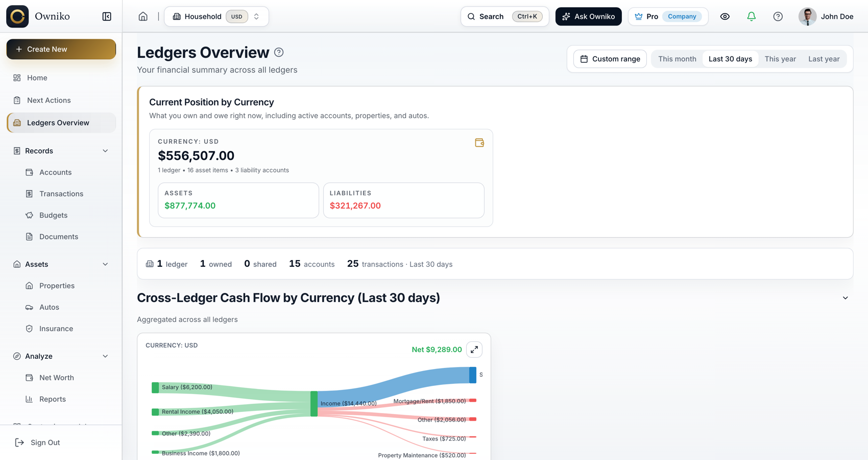The image size is (868, 460).
Task: Click the sparkle icon on Ask Owniko
Action: pyautogui.click(x=566, y=16)
